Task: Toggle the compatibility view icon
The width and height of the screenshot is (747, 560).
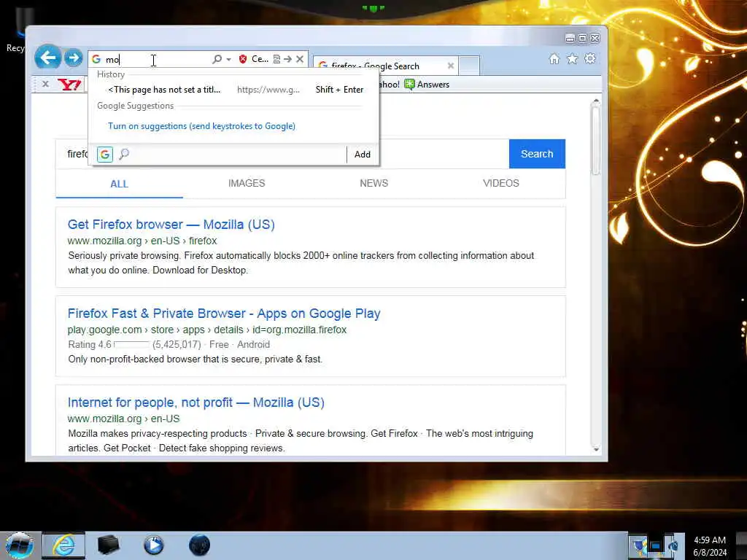Action: pos(276,59)
